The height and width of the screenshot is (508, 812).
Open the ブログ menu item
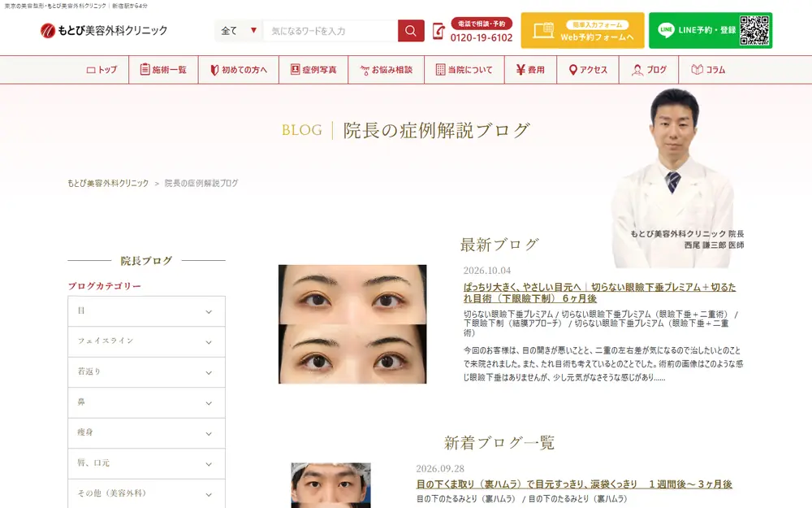click(649, 70)
